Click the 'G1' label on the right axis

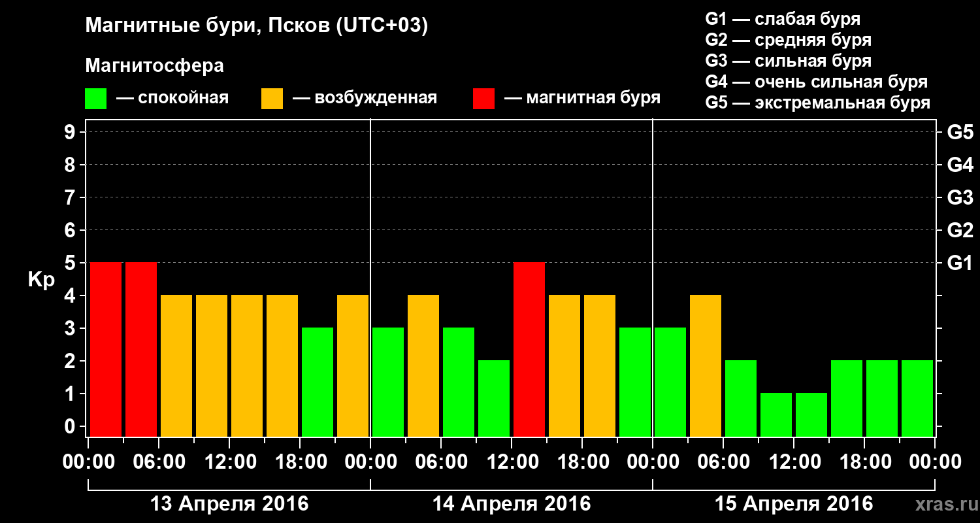tap(960, 263)
